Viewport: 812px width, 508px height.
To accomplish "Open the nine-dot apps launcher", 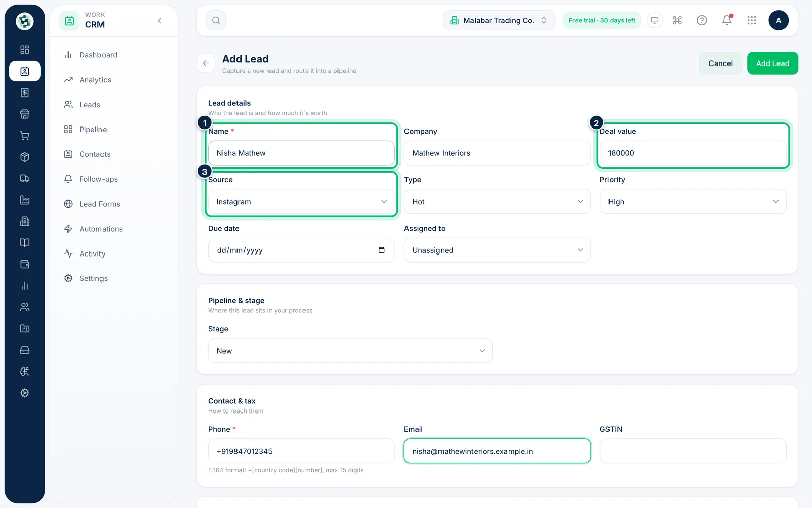I will pos(752,20).
